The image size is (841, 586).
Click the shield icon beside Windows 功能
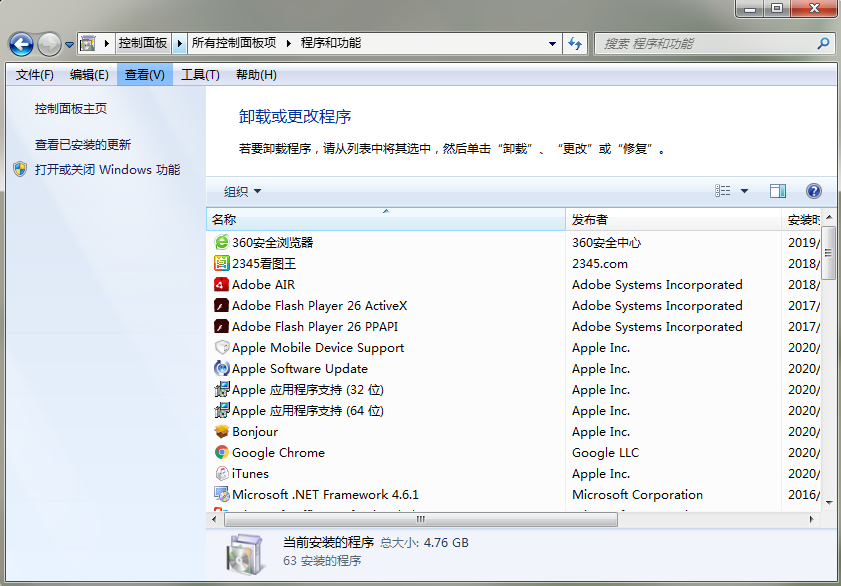tap(20, 169)
